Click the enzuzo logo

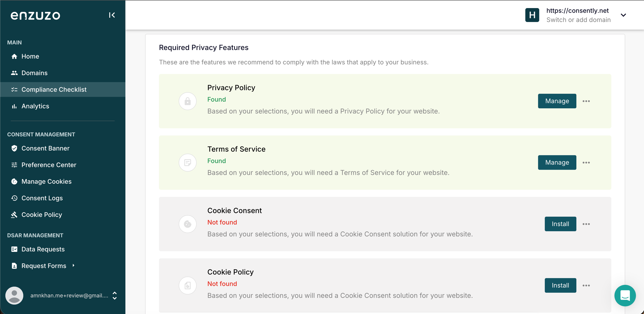[x=35, y=15]
